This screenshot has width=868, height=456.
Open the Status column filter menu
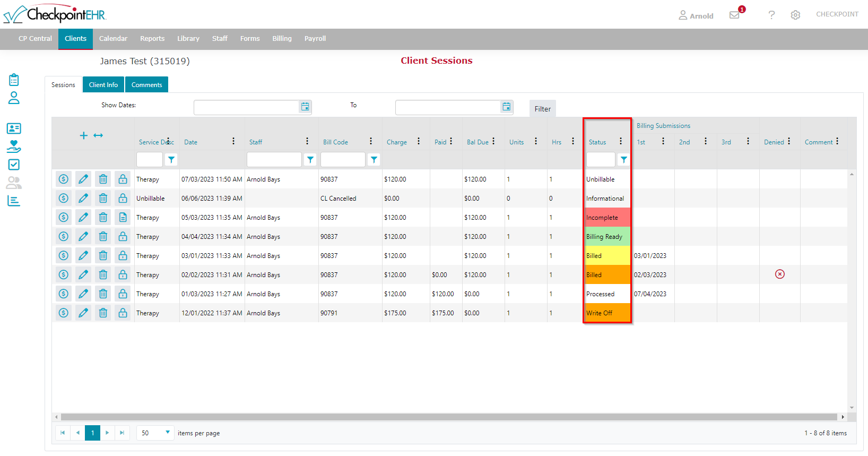pos(623,160)
